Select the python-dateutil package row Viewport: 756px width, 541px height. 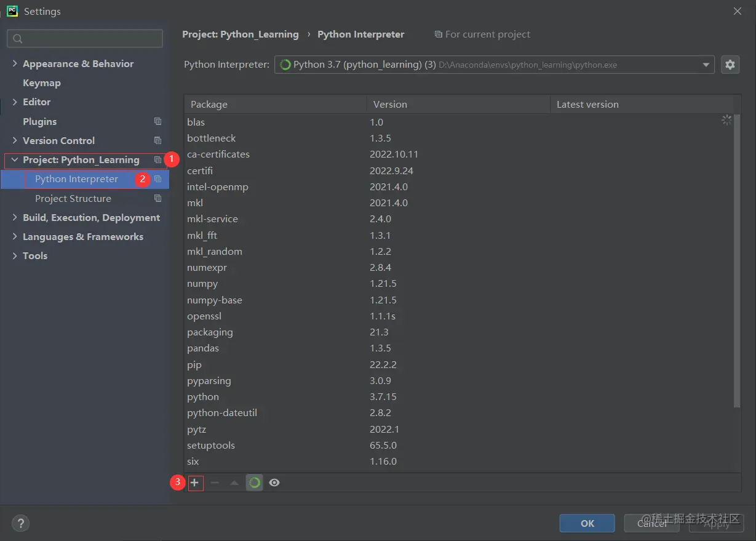point(459,412)
